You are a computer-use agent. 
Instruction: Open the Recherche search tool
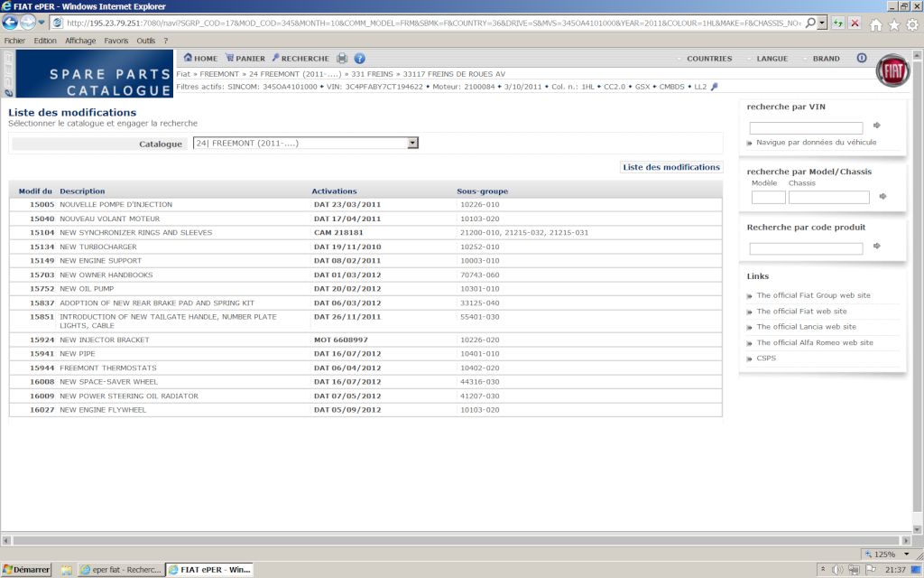point(300,59)
